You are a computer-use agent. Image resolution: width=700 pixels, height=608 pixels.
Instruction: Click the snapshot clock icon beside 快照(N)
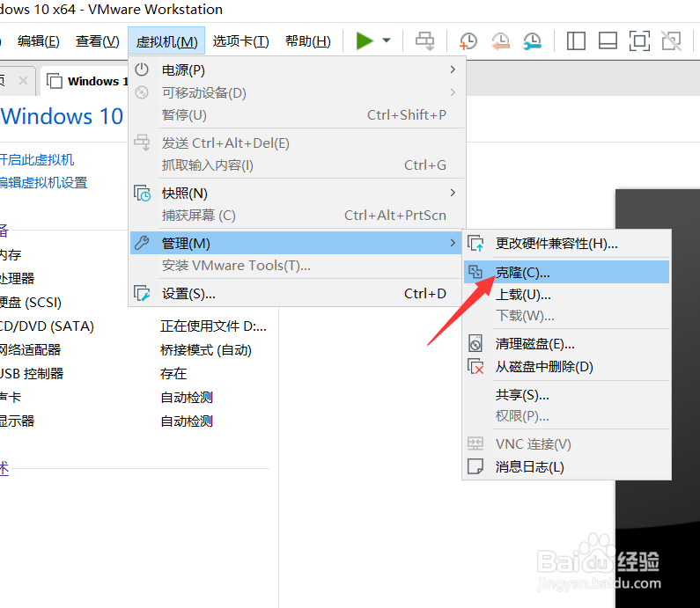pos(143,194)
